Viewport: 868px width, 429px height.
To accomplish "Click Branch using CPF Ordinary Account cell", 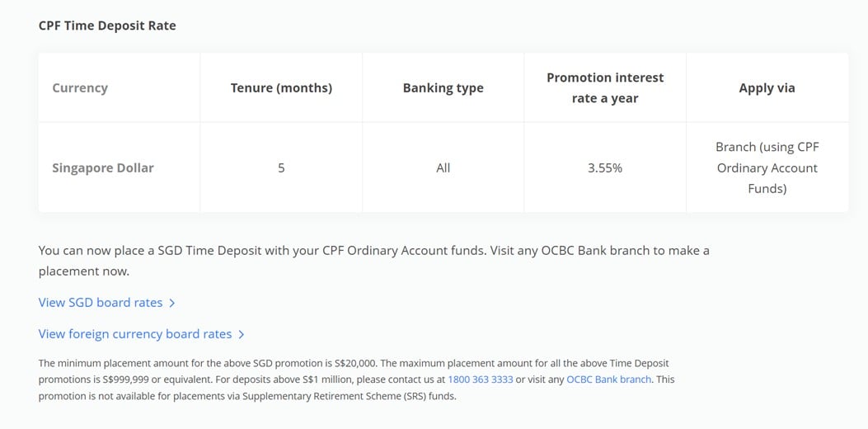I will (x=767, y=168).
